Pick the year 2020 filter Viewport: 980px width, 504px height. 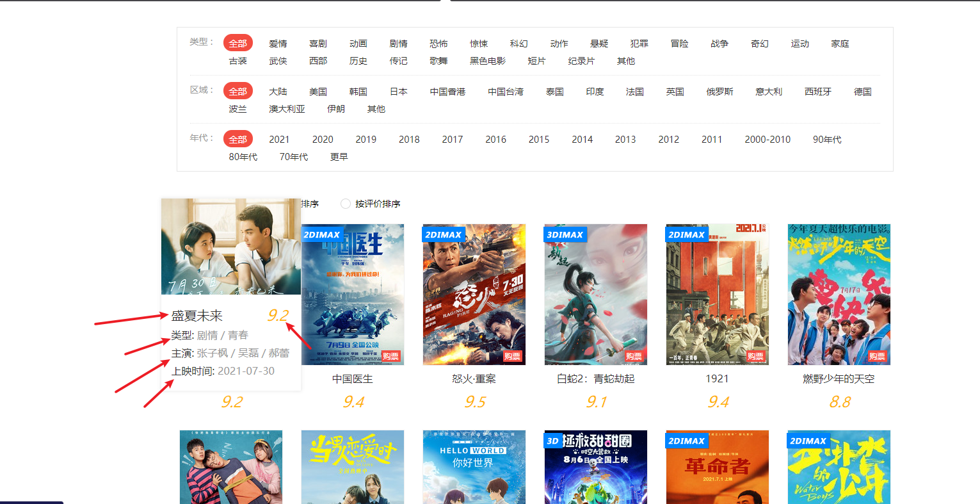pyautogui.click(x=323, y=140)
